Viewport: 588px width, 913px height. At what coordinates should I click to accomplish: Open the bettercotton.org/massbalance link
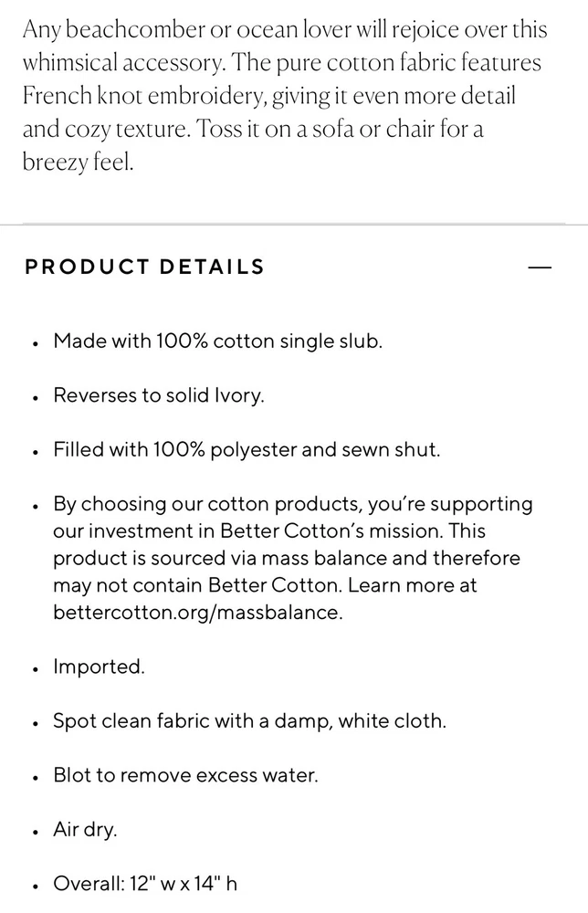(198, 613)
